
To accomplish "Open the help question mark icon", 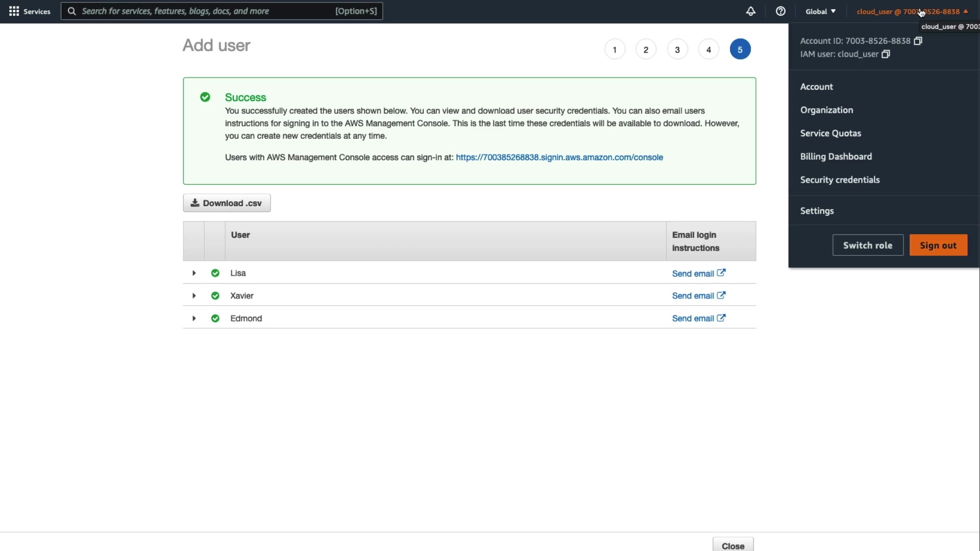I will click(780, 11).
